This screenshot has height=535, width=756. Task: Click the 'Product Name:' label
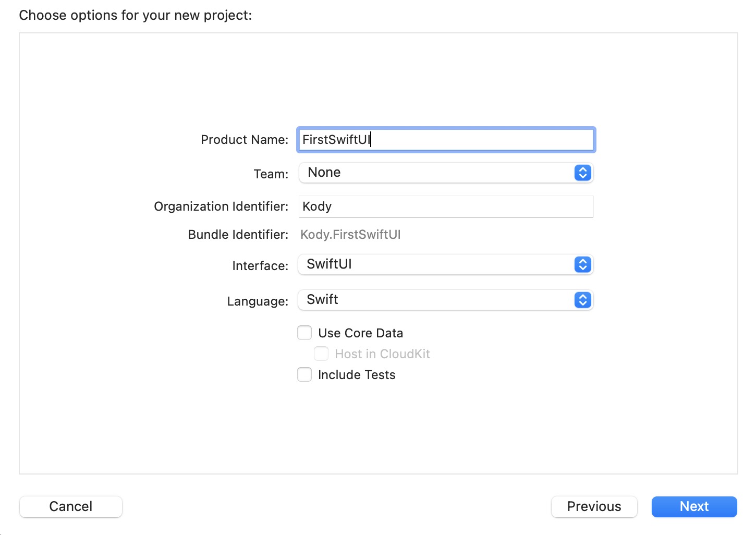pos(244,140)
